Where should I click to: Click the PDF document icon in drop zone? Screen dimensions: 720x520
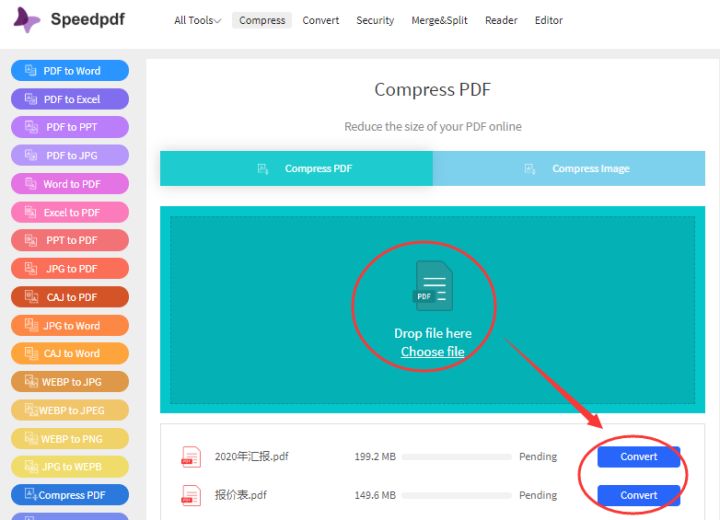(433, 286)
